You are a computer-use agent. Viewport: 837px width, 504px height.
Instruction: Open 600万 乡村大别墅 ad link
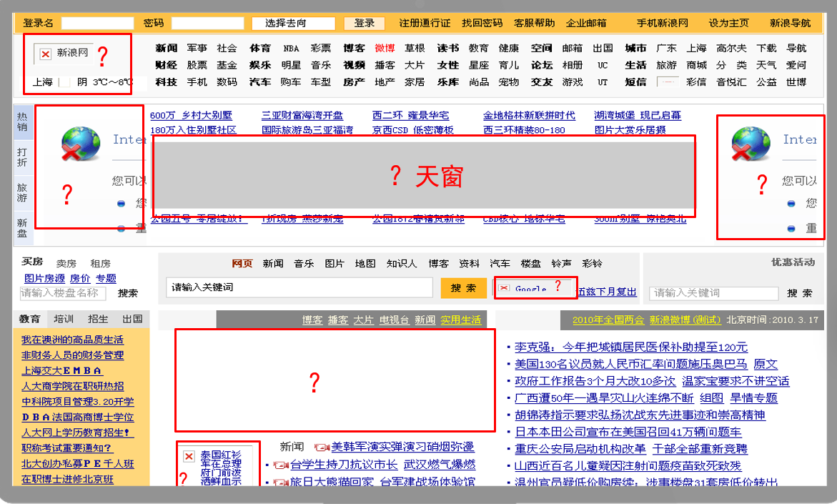pyautogui.click(x=191, y=115)
